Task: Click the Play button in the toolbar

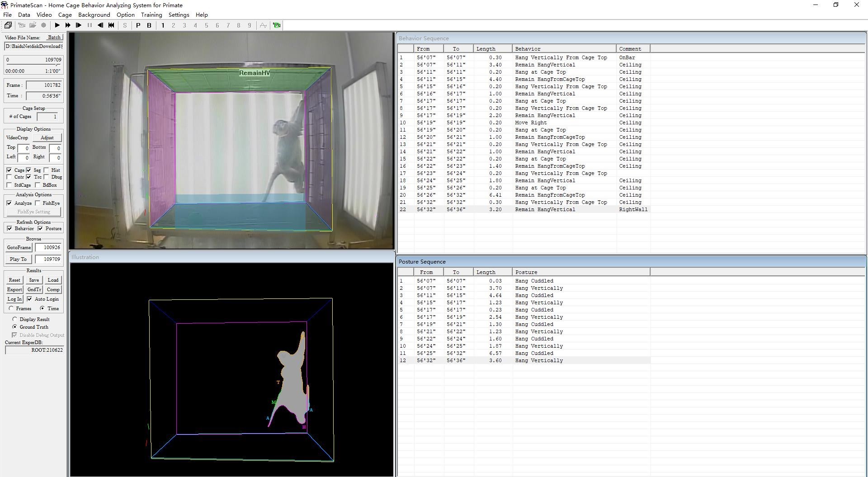Action: (x=57, y=25)
